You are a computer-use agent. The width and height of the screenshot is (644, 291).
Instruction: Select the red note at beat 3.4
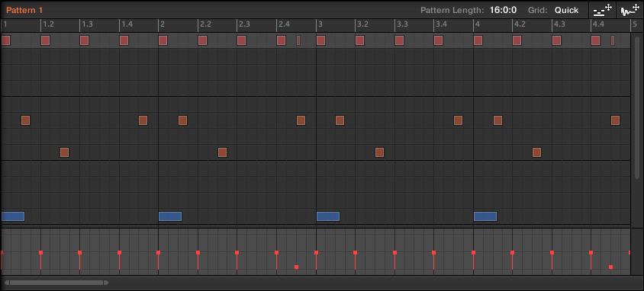tap(438, 40)
